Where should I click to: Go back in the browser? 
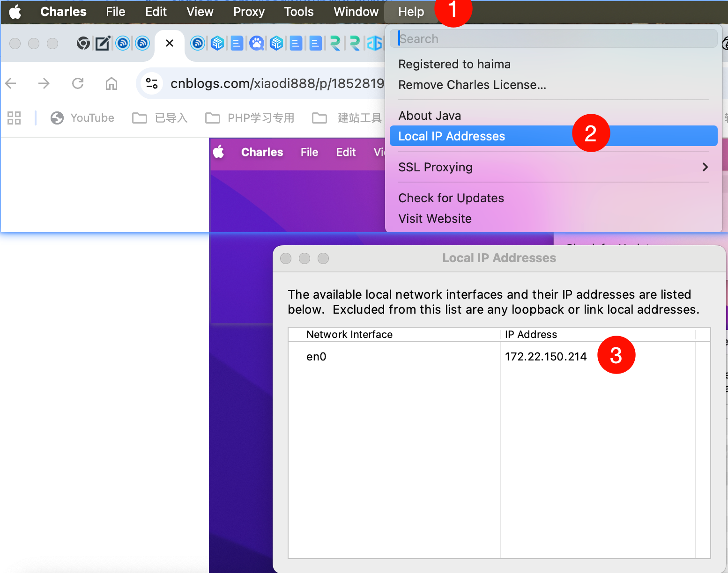11,84
